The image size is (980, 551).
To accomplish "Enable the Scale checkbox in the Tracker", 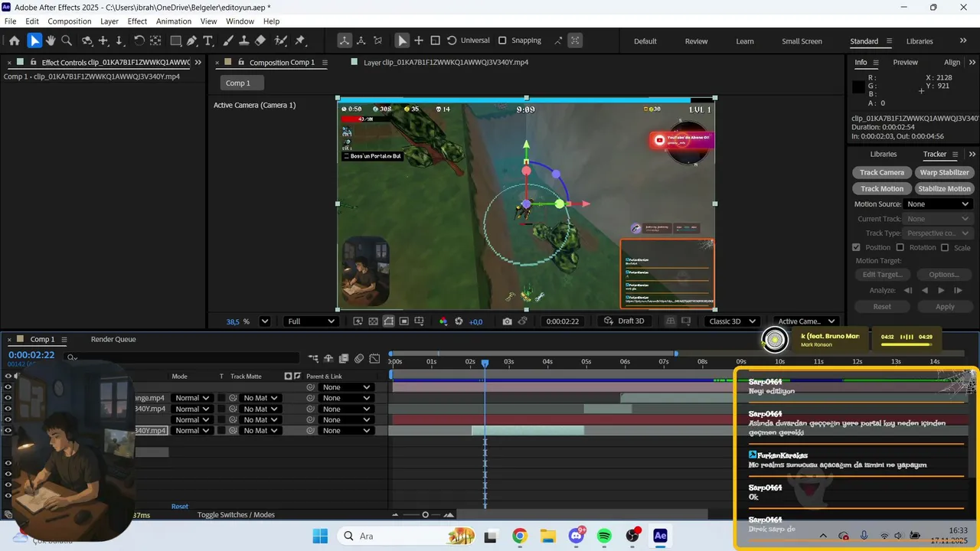I will tap(945, 247).
